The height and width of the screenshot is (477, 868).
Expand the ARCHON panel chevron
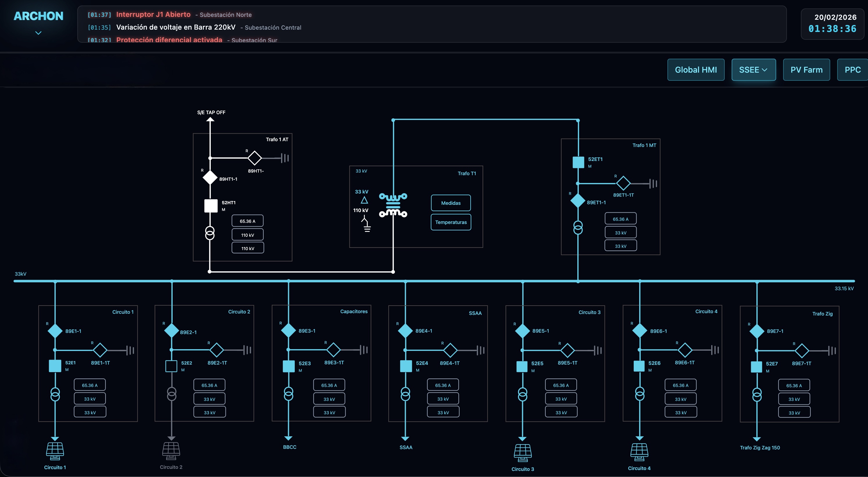[x=38, y=33]
